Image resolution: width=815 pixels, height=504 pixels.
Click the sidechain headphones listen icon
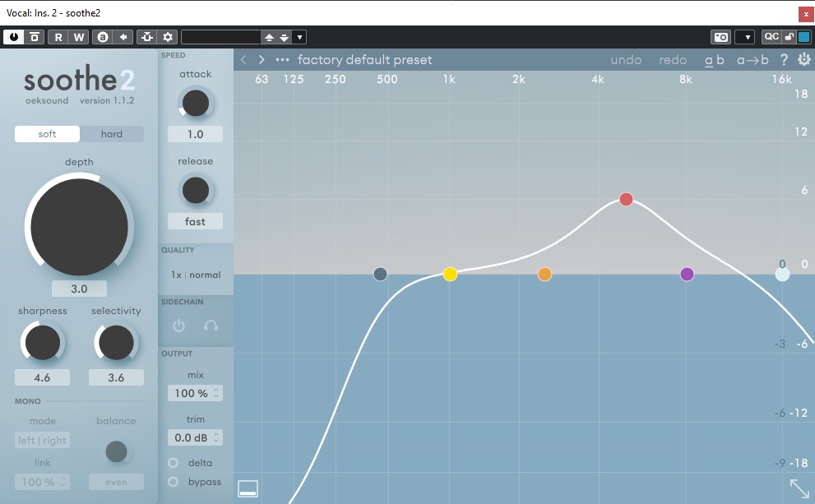click(211, 326)
